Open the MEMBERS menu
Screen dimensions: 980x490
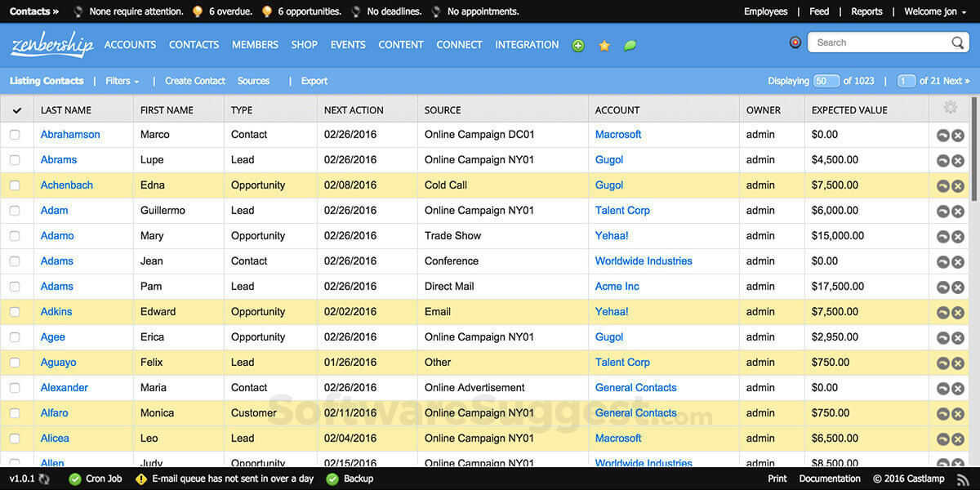click(255, 45)
